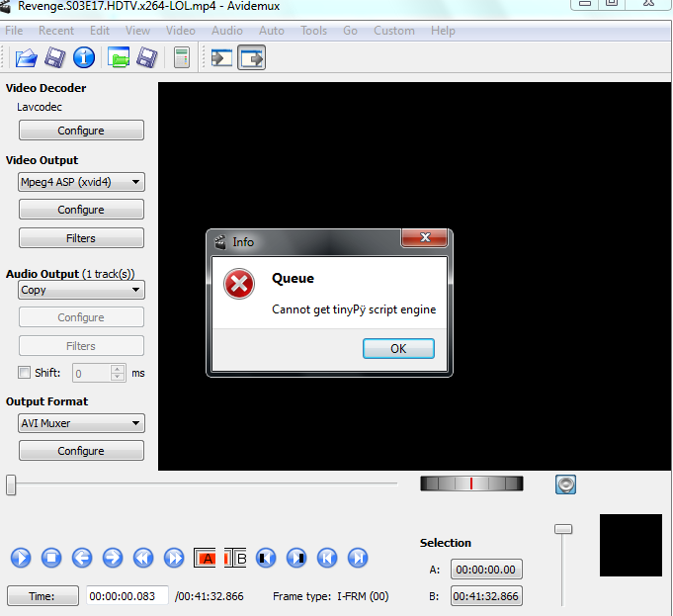Open the calculator toolbar icon

182,57
